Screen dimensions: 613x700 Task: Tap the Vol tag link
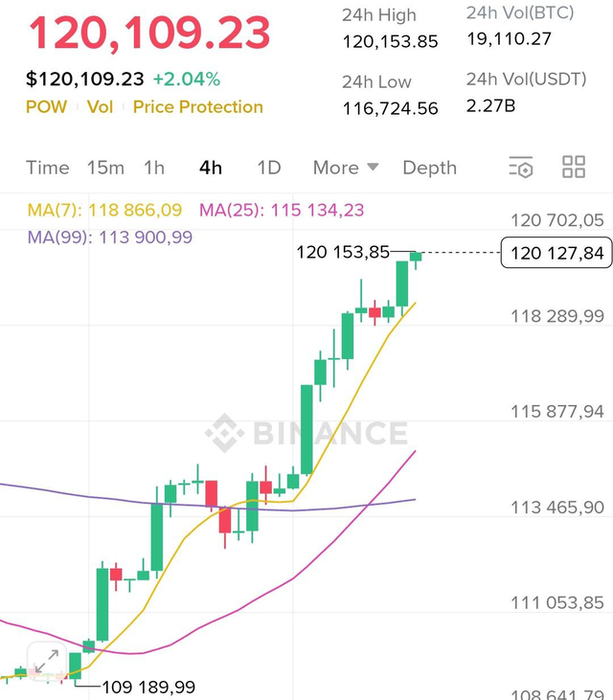(101, 107)
